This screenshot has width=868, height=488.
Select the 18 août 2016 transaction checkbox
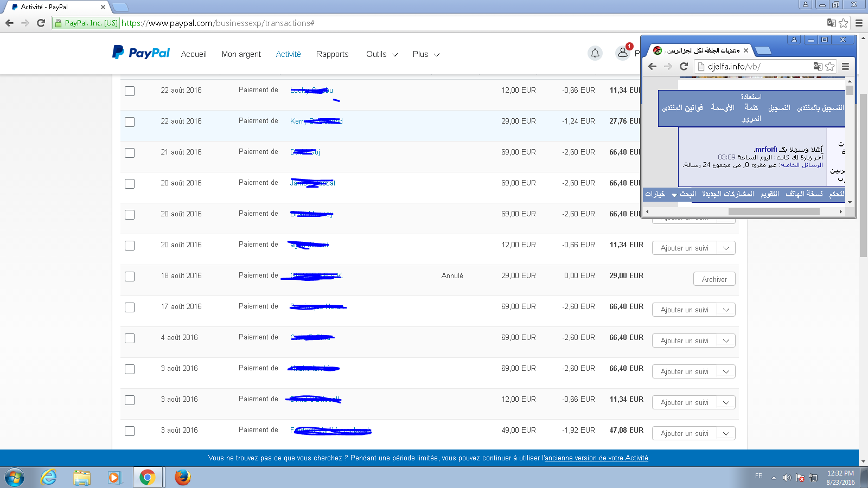[130, 277]
